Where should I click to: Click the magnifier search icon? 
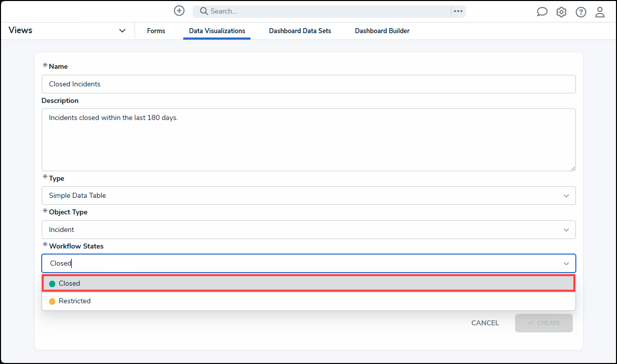point(204,11)
